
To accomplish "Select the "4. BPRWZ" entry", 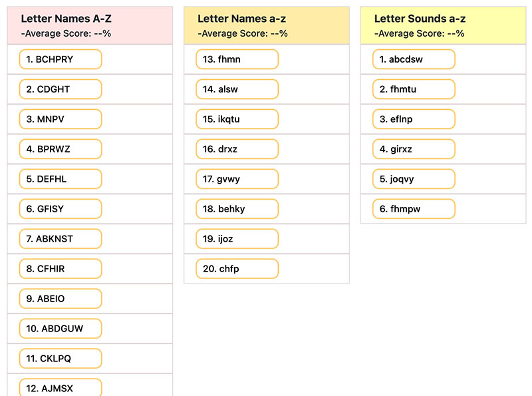I will 59,149.
